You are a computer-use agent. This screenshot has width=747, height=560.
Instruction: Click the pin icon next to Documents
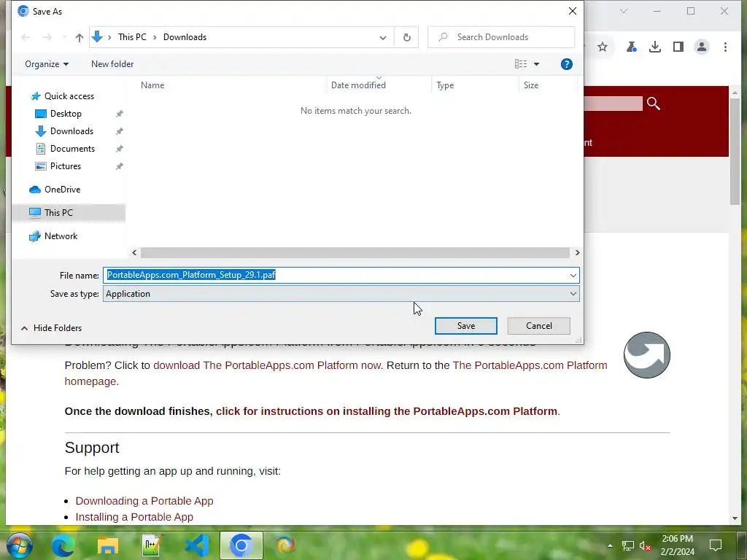coord(119,149)
